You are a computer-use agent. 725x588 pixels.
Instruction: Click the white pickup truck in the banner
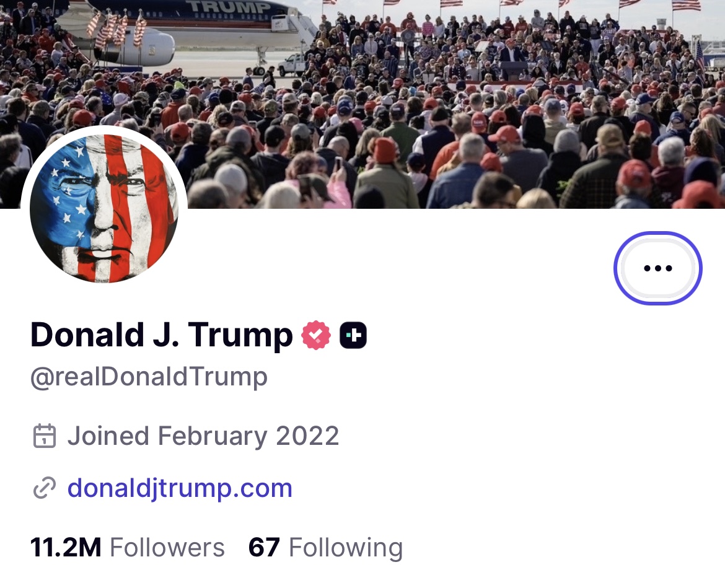[291, 64]
